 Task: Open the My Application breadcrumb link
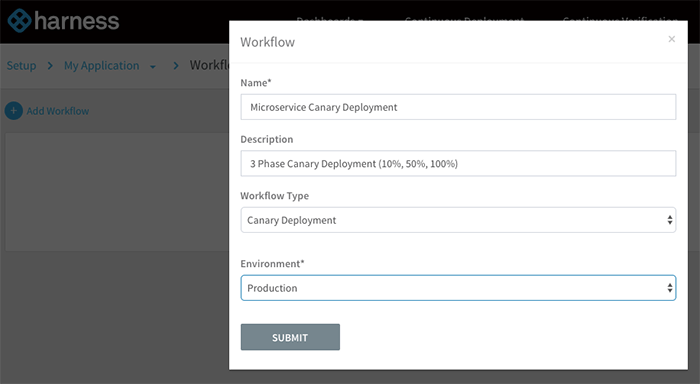(x=101, y=66)
